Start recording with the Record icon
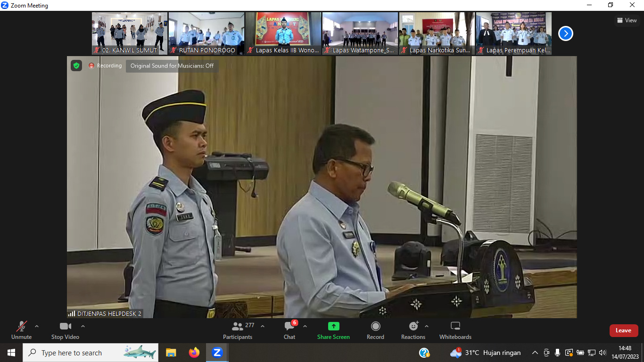This screenshot has width=644, height=362. click(375, 326)
